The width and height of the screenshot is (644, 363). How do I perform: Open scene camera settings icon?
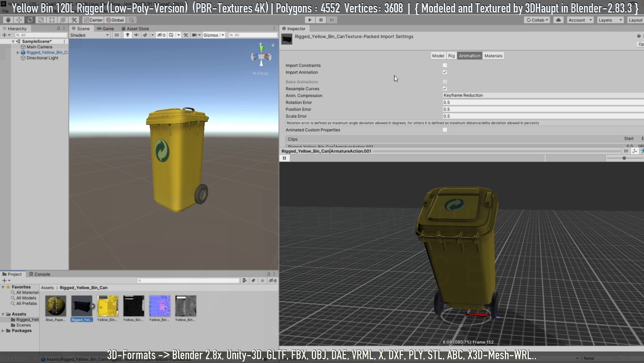tap(194, 35)
